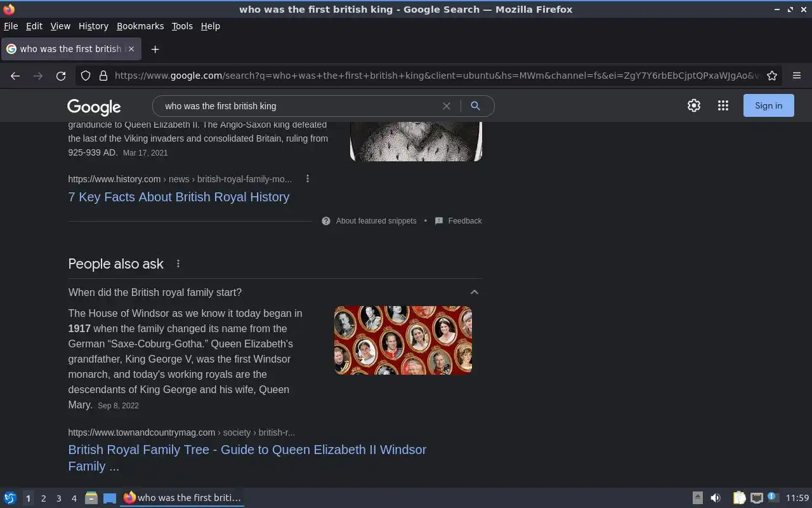Collapse the 'When did the British royal family start?' answer
The height and width of the screenshot is (508, 812).
tap(474, 292)
